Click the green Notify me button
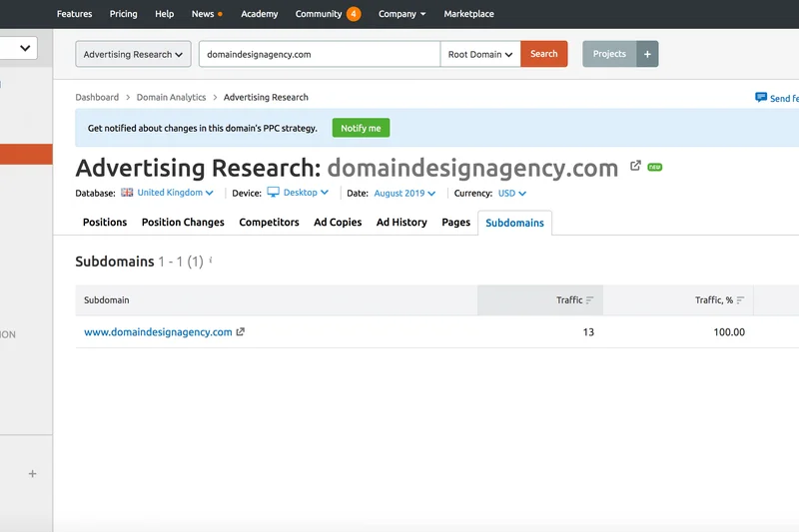799x532 pixels. point(361,128)
